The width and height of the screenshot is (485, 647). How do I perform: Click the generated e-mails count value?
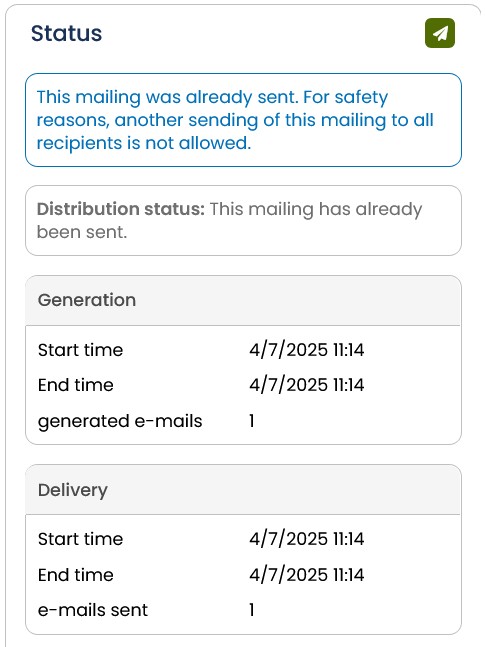[x=251, y=421]
